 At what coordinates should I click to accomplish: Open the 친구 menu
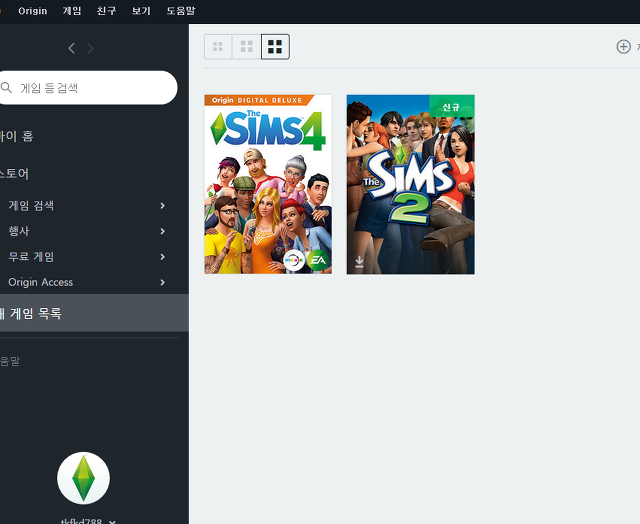pos(107,11)
